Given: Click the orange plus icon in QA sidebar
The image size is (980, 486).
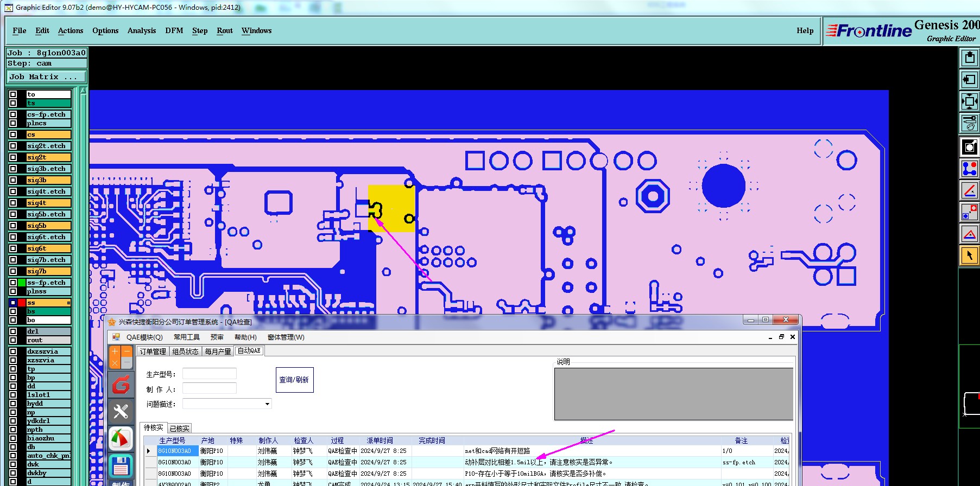Looking at the screenshot, I should pyautogui.click(x=115, y=351).
